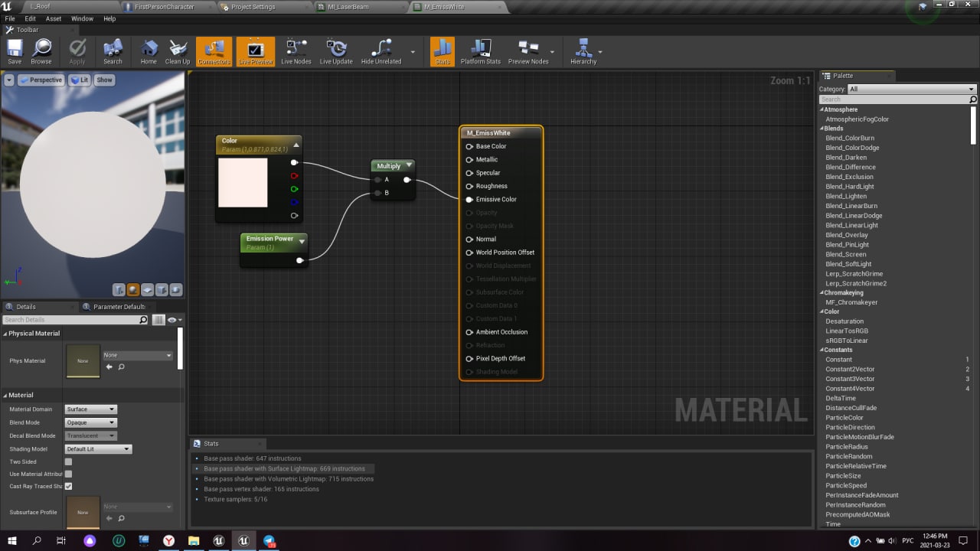Click the Search Details input field
This screenshot has height=551, width=980.
pyautogui.click(x=70, y=320)
